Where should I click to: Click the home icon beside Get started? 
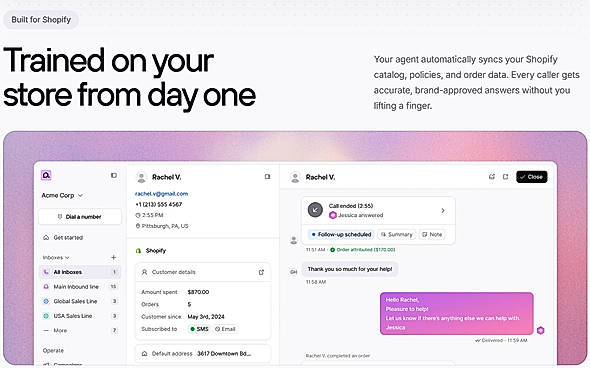46,237
